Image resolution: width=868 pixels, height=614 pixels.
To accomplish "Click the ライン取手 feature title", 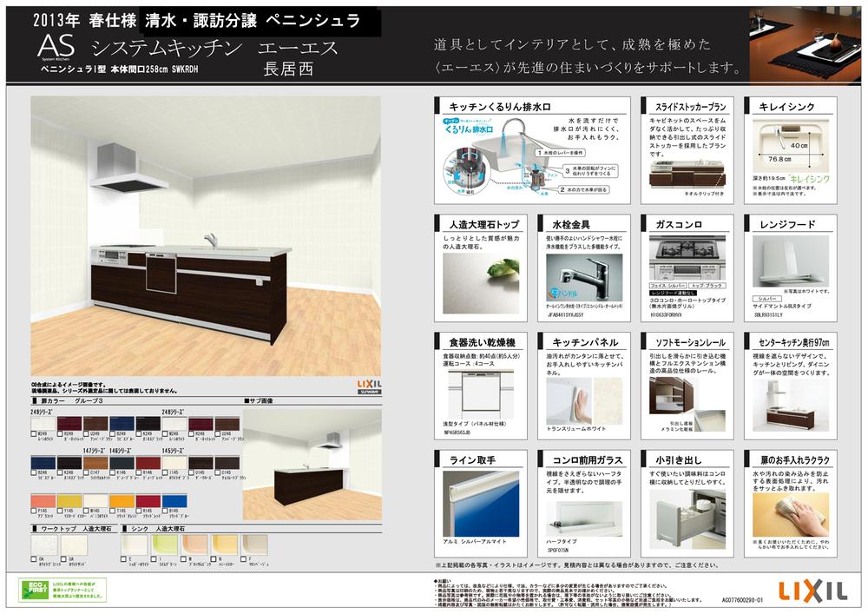I will tap(473, 459).
